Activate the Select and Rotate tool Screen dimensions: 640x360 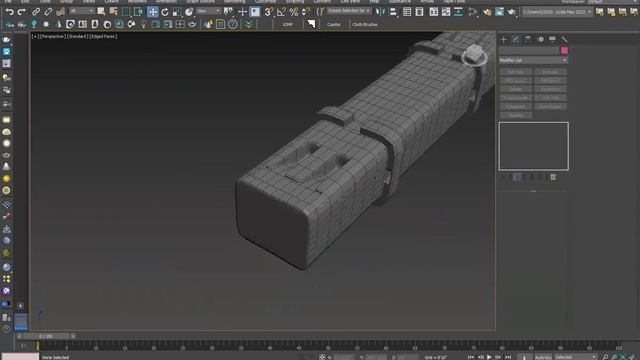[x=165, y=12]
